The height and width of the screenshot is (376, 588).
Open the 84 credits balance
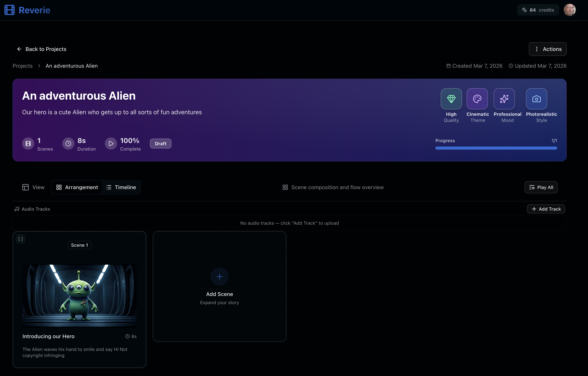pos(538,10)
